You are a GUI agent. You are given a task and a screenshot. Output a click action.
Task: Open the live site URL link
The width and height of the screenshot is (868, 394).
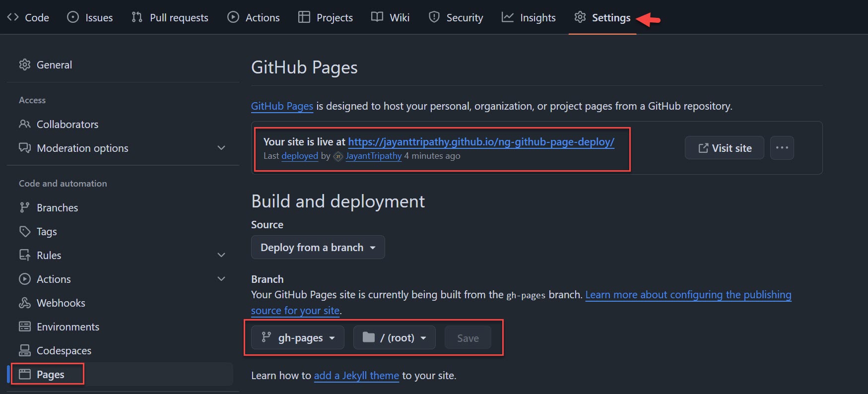481,142
